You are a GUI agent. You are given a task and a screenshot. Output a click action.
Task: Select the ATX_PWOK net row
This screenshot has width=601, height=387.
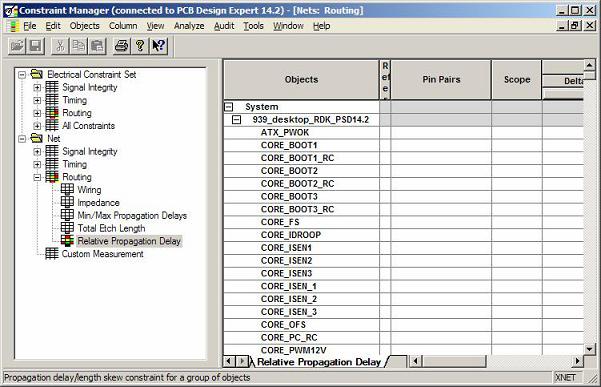coord(301,133)
